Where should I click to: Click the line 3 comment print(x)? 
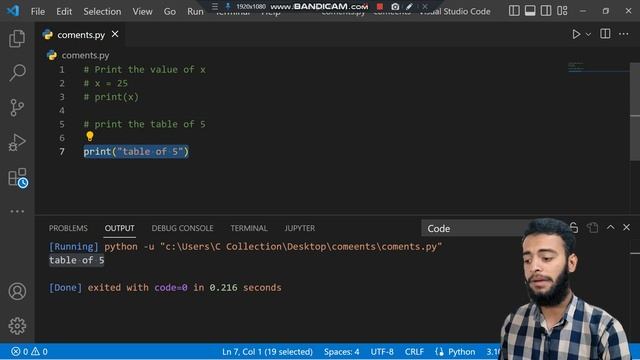point(111,97)
